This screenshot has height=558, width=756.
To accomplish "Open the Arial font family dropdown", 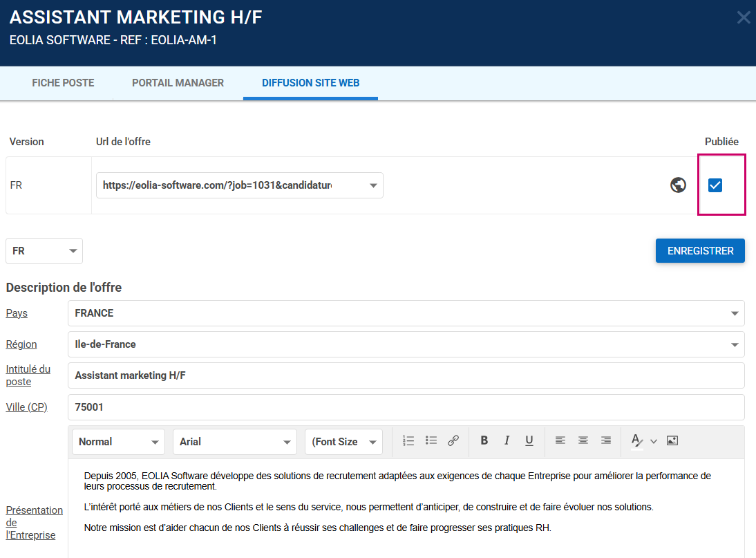I will 234,442.
